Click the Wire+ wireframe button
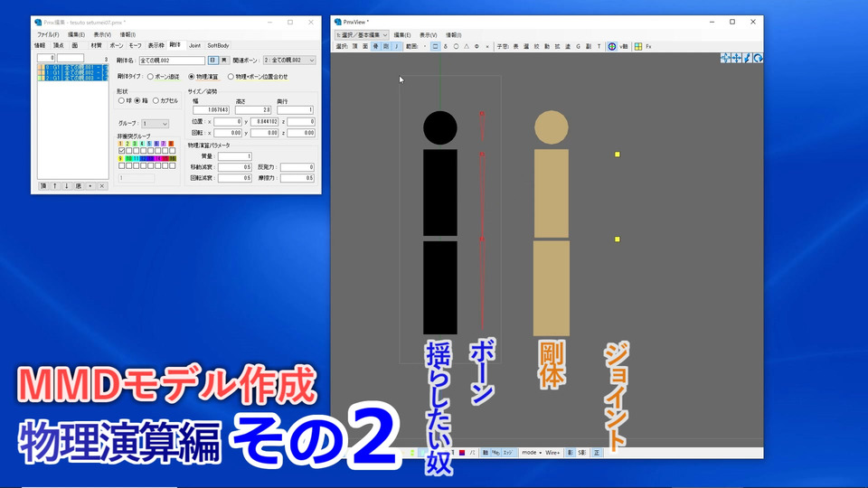 pyautogui.click(x=552, y=453)
